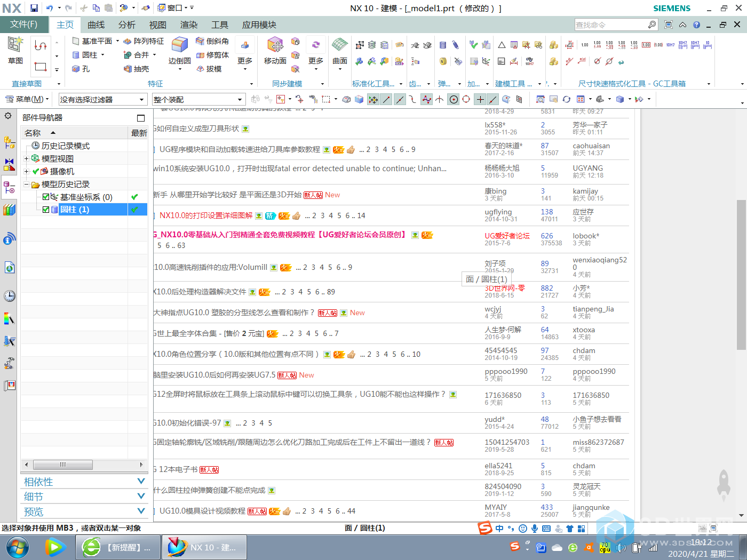Select the profile sketch curve tool
Screen dimensions: 747x560
pyautogui.click(x=41, y=45)
